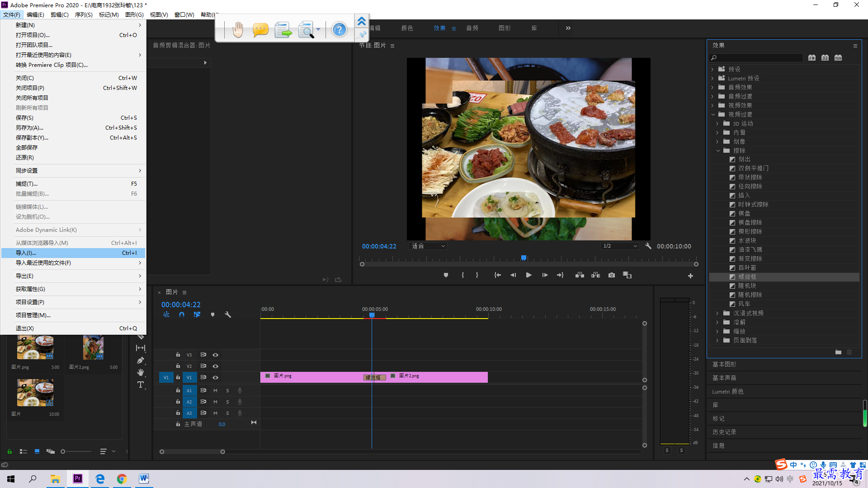This screenshot has width=868, height=488.
Task: Click Go to In point button
Action: 497,275
